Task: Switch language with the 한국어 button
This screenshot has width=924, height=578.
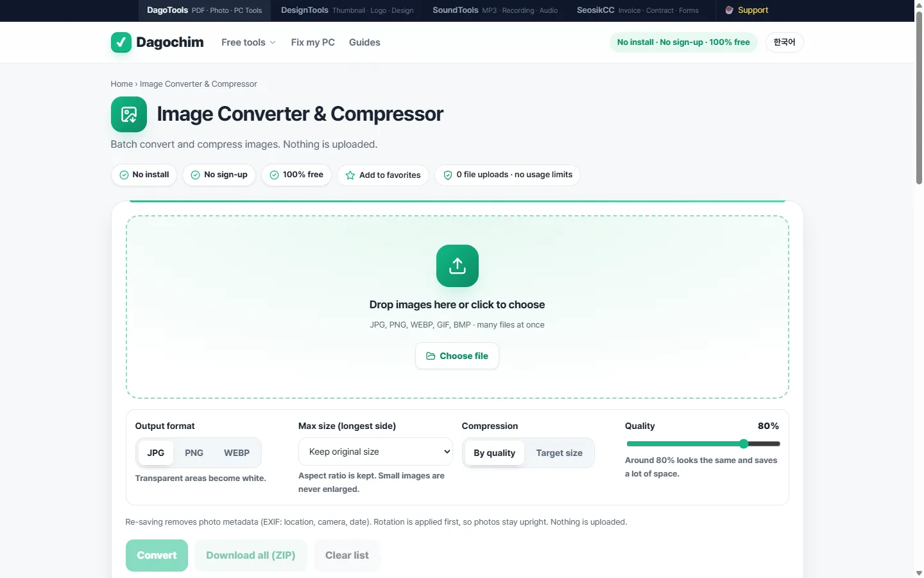Action: tap(784, 42)
